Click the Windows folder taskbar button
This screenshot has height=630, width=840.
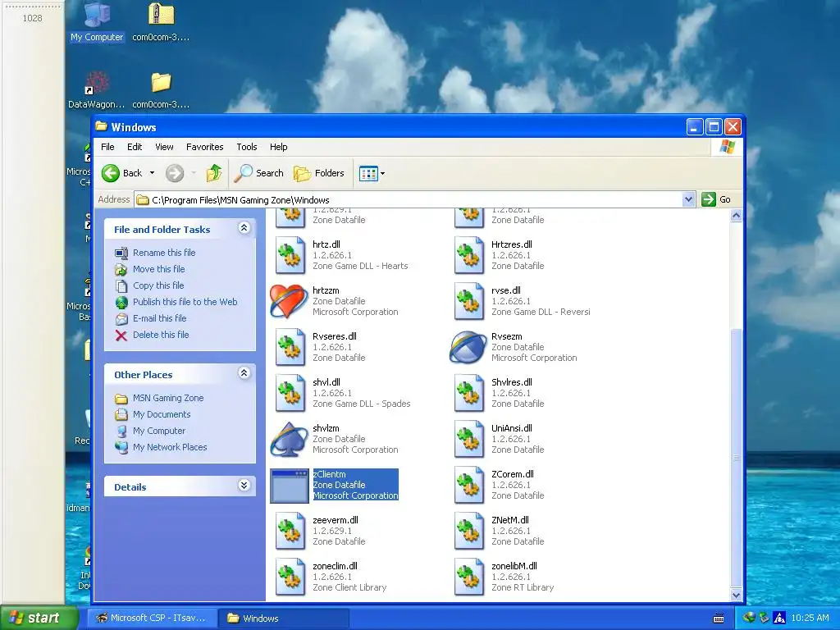point(284,619)
